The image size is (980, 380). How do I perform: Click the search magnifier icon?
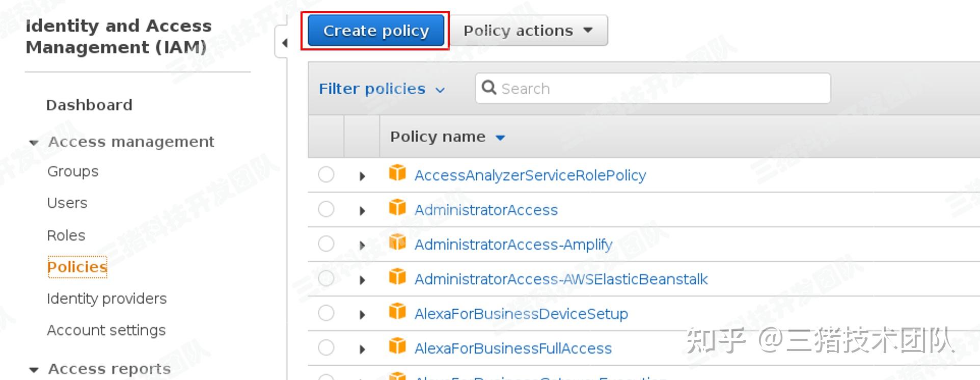489,88
